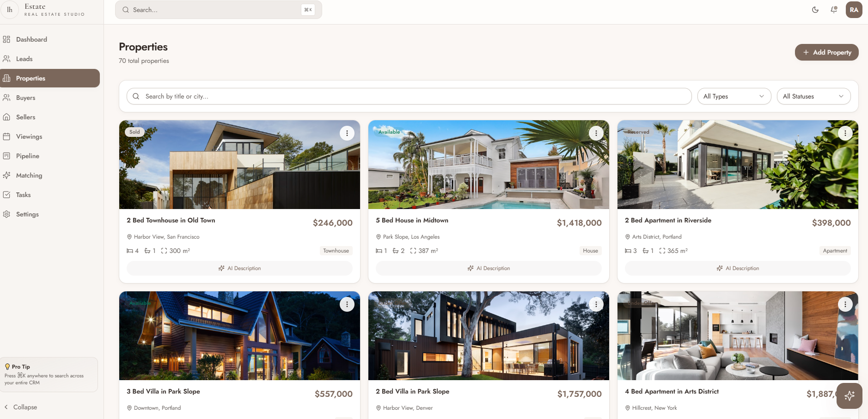
Task: Expand the All Statuses dropdown
Action: [x=813, y=96]
